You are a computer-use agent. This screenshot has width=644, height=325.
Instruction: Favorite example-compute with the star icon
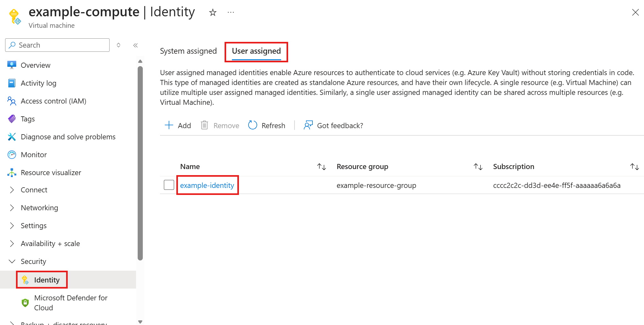pos(212,12)
